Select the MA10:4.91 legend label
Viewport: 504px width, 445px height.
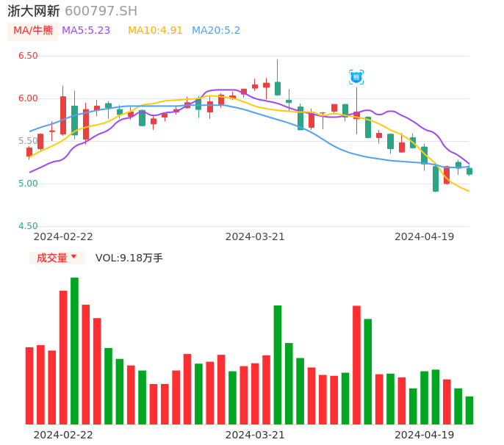[155, 31]
